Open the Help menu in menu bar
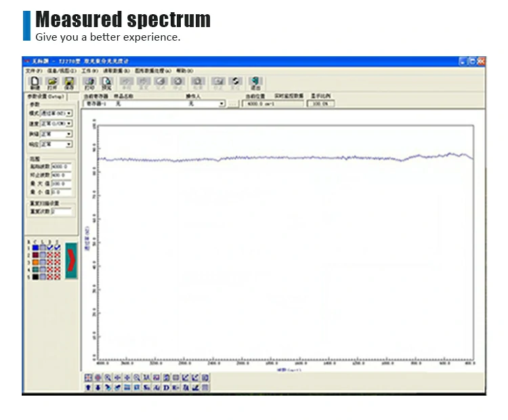The height and width of the screenshot is (420, 508). coord(184,70)
